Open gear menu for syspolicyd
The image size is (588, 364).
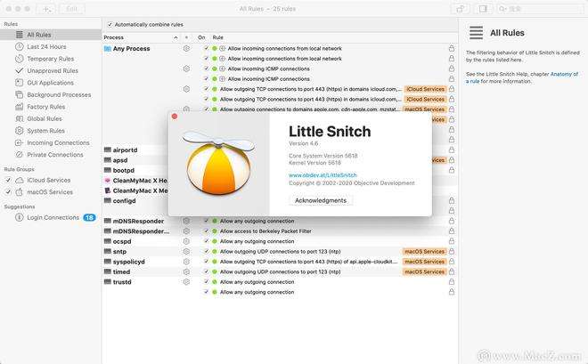point(186,262)
